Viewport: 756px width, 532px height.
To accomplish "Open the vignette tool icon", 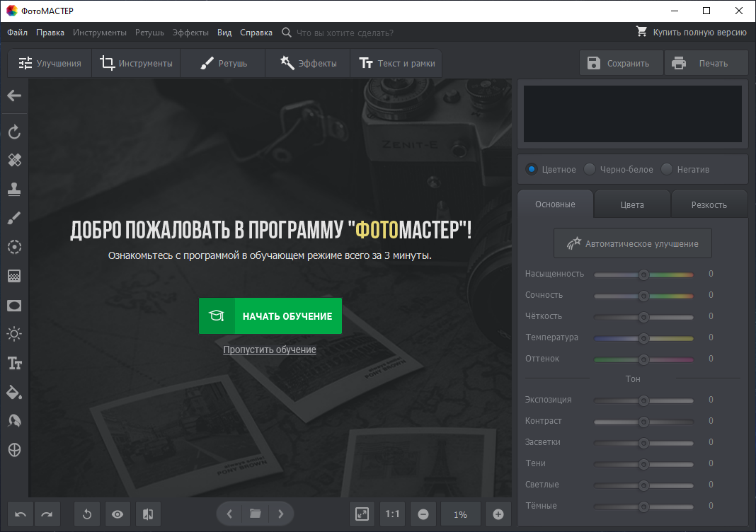I will 14,306.
